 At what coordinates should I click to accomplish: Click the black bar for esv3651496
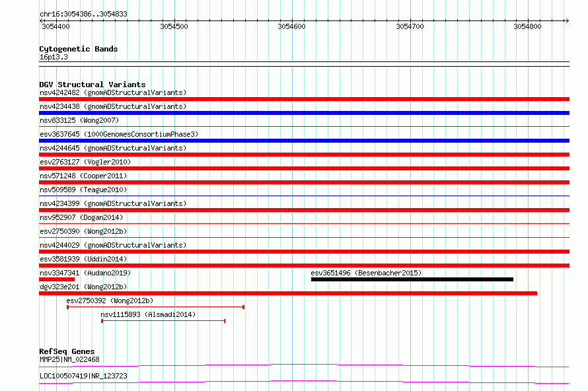(x=412, y=279)
